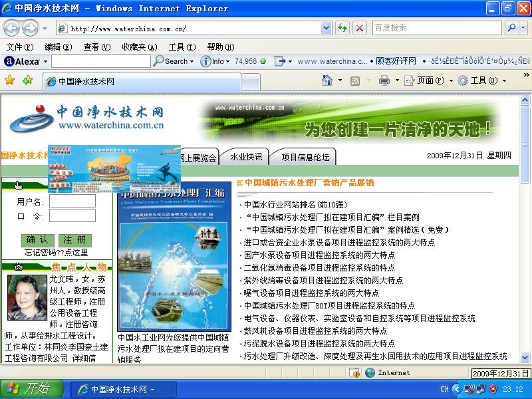Open the network connection tray icon
The width and height of the screenshot is (532, 399).
pyautogui.click(x=481, y=389)
